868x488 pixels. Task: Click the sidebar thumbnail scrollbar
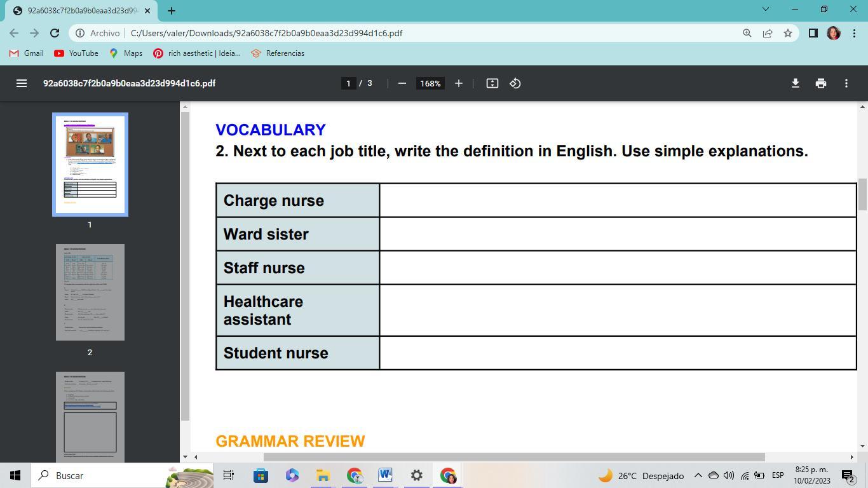click(x=185, y=266)
